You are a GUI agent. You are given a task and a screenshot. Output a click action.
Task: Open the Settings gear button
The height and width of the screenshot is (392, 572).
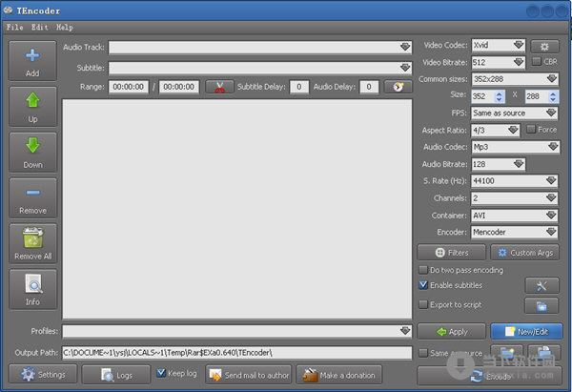pyautogui.click(x=43, y=375)
